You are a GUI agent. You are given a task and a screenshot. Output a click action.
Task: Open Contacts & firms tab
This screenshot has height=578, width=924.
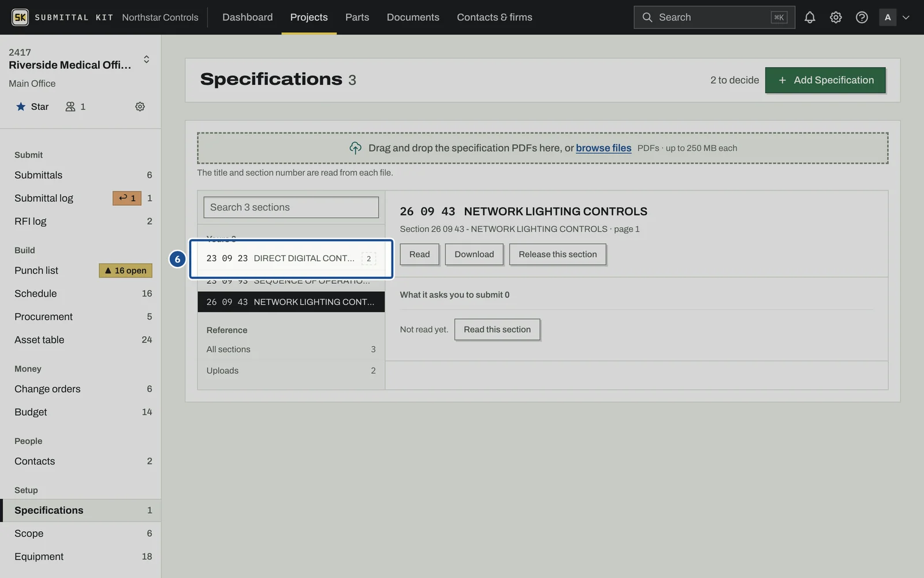[494, 17]
